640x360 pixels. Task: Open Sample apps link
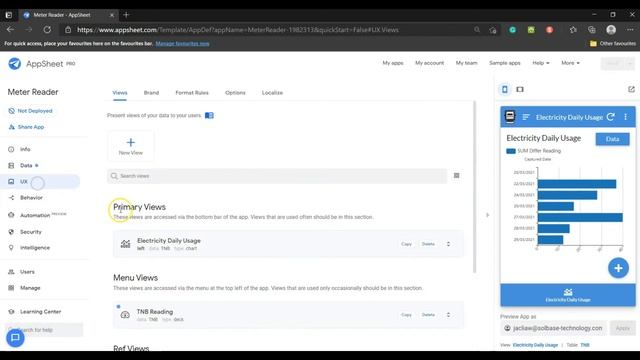[504, 63]
